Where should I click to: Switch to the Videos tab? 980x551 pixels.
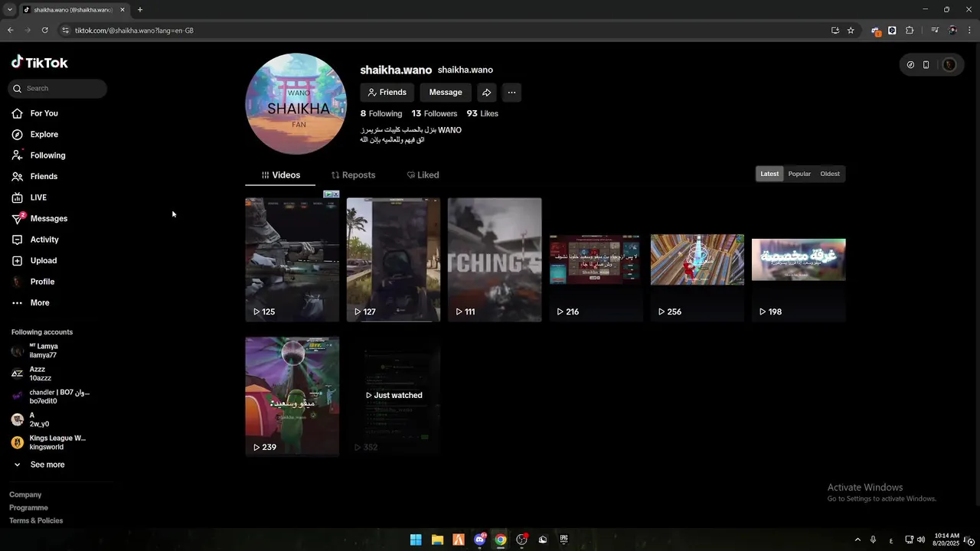click(x=280, y=175)
